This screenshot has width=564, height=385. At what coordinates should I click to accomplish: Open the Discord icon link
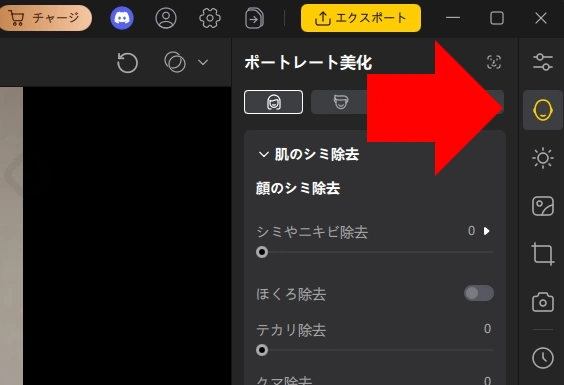(x=122, y=18)
